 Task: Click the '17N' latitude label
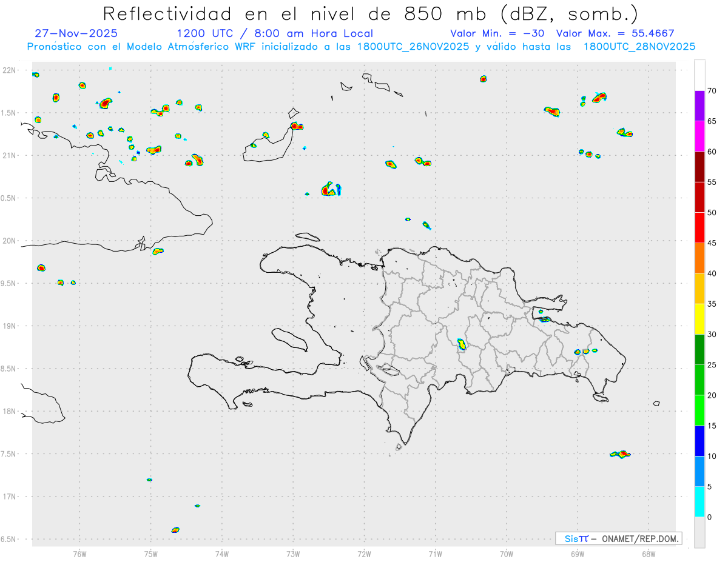pos(10,497)
